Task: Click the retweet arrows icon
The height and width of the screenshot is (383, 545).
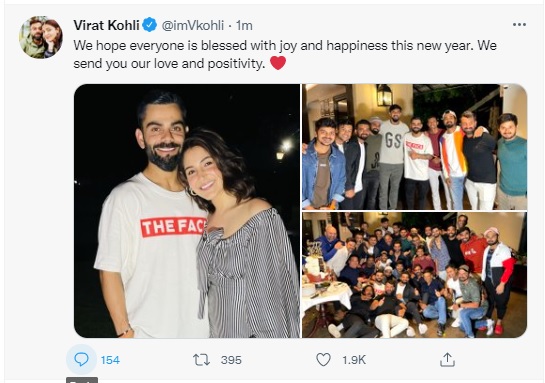Action: pos(202,360)
